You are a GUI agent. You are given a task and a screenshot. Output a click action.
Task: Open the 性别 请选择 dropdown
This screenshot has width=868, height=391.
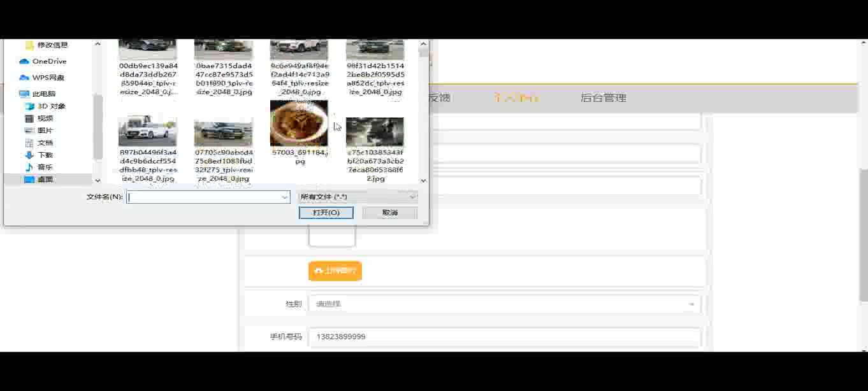point(505,304)
